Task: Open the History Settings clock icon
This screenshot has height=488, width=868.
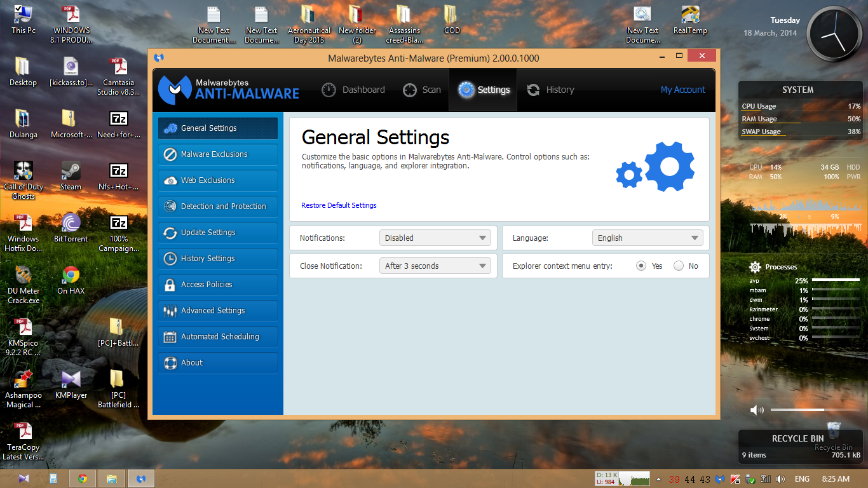Action: [x=170, y=259]
